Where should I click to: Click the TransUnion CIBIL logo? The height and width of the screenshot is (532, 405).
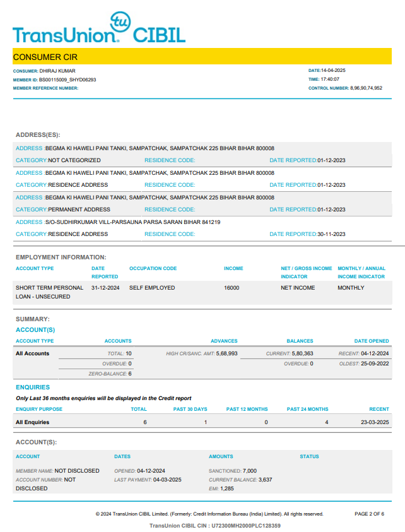coord(98,30)
